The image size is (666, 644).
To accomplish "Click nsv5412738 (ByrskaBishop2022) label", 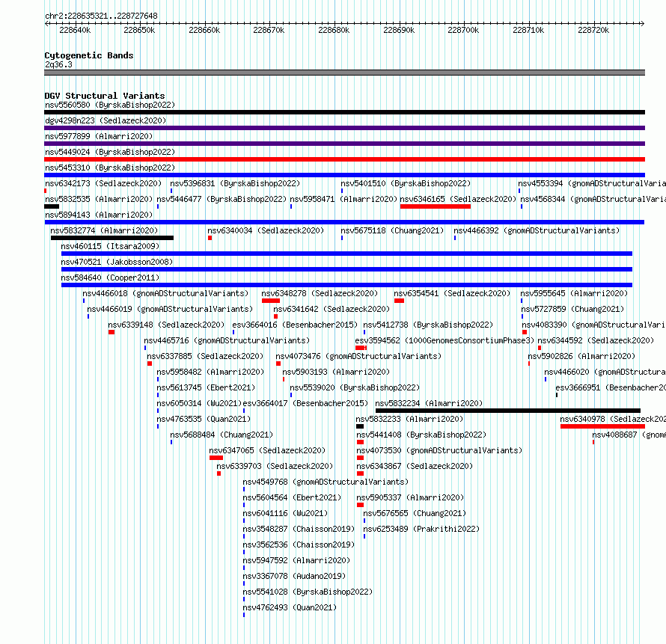I will 428,325.
